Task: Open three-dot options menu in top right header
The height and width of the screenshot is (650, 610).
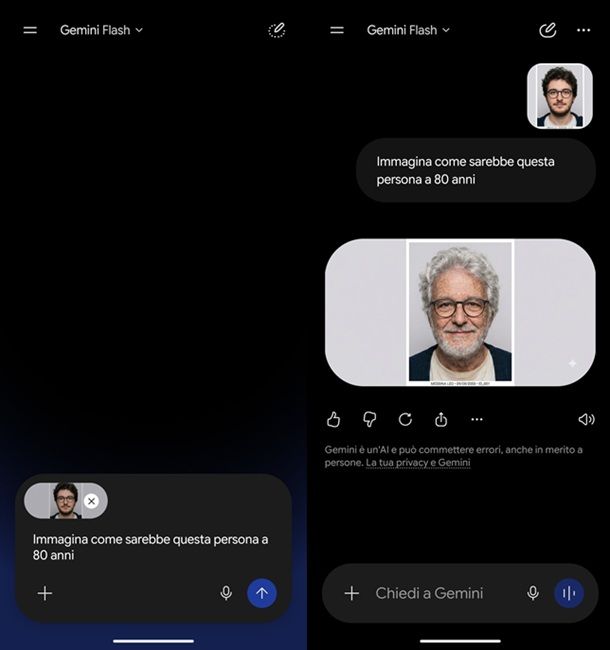Action: [x=583, y=30]
